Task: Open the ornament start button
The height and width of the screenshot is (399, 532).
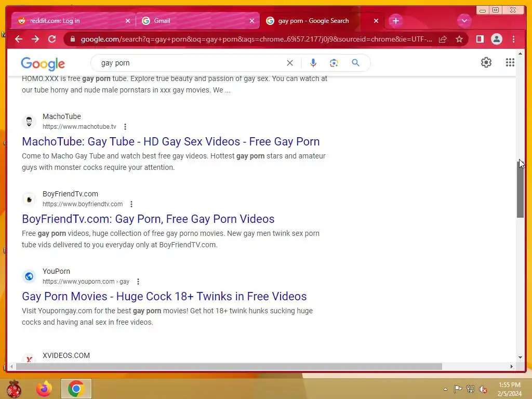Action: (x=14, y=389)
